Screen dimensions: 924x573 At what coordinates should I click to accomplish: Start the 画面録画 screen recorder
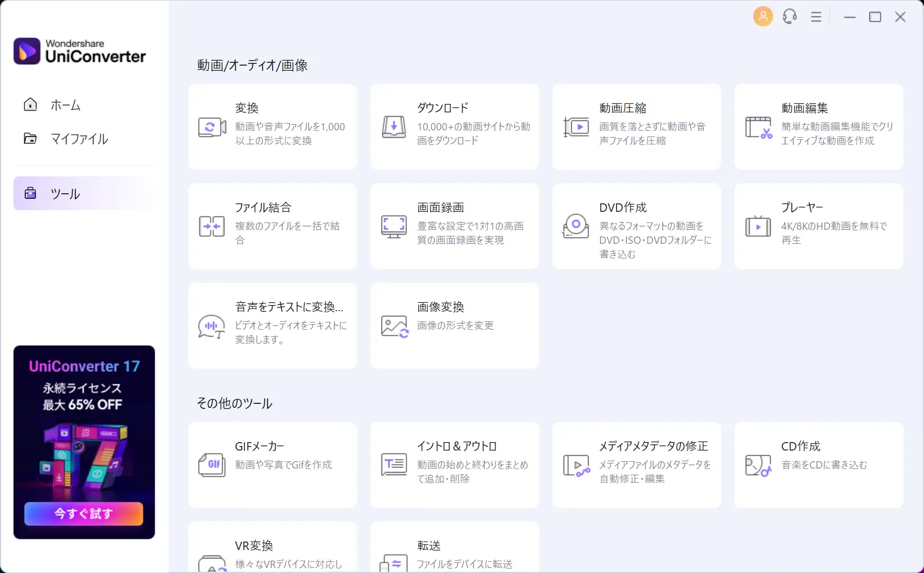[454, 225]
